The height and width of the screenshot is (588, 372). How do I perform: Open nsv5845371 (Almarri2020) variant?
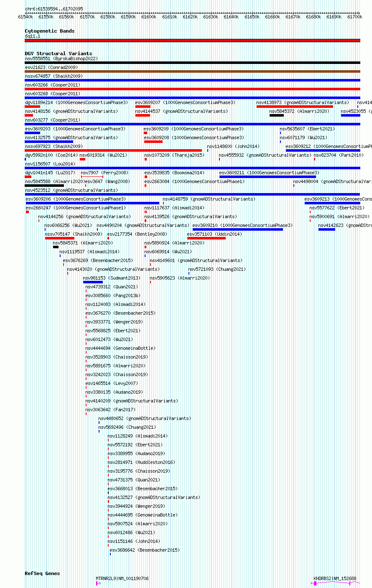click(x=83, y=243)
